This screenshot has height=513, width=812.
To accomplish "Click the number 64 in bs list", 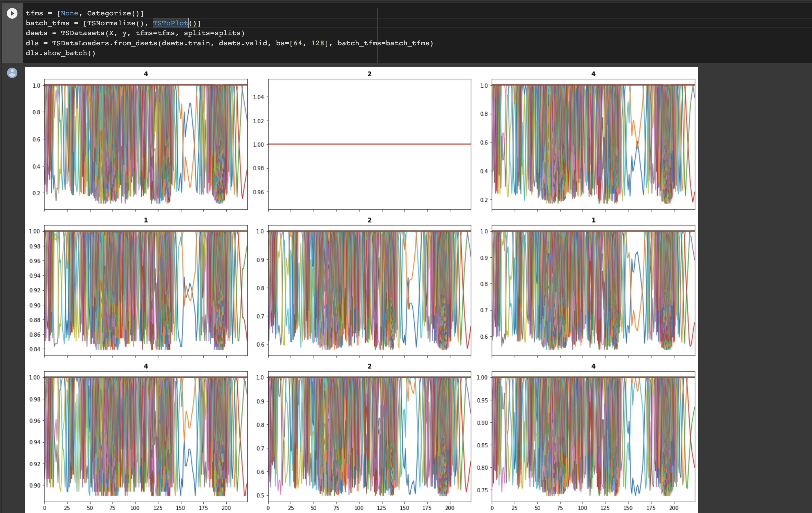I will pyautogui.click(x=298, y=43).
